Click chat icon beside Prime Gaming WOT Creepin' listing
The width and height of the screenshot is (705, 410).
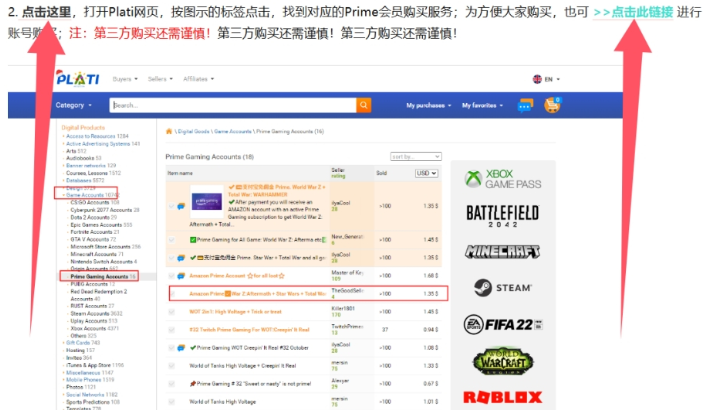pyautogui.click(x=181, y=348)
